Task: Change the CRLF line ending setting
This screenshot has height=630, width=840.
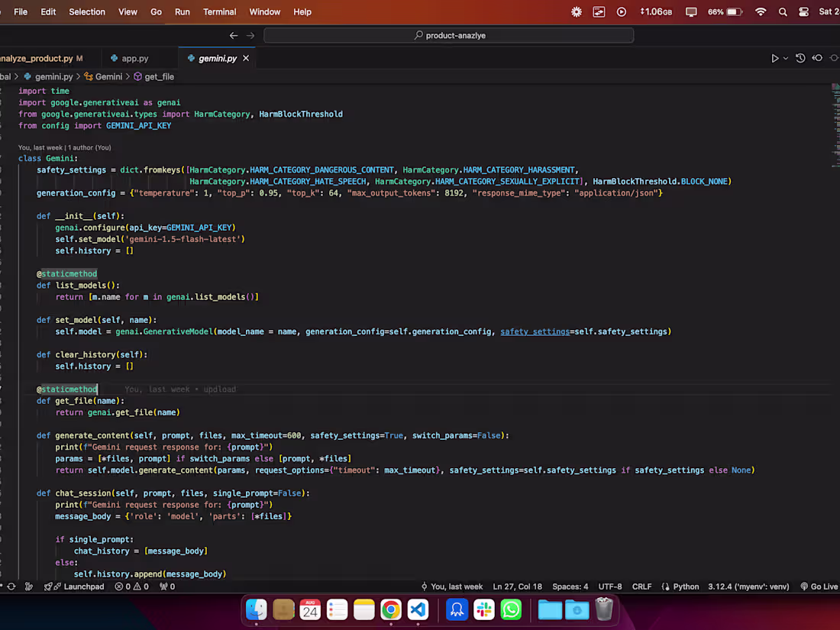Action: coord(641,586)
